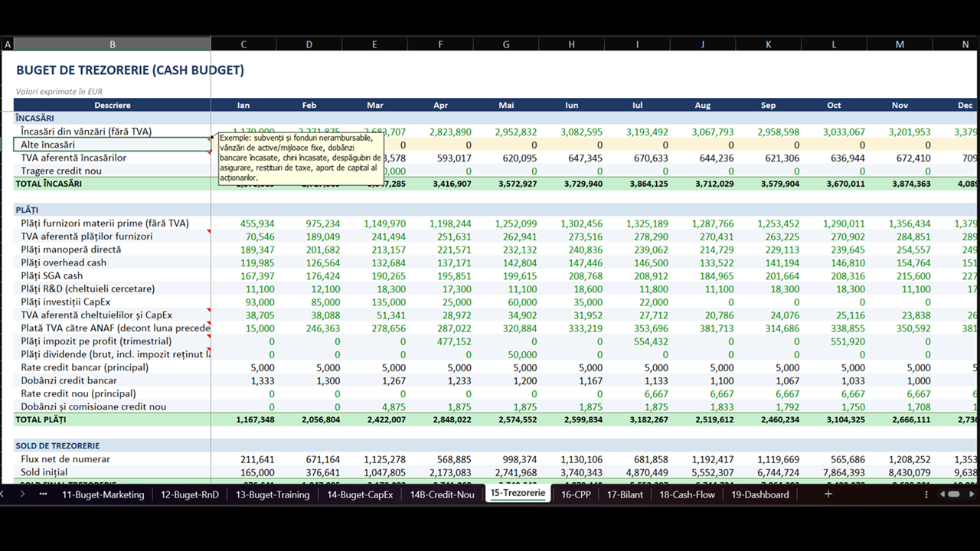The image size is (980, 551).
Task: Select the 'Sold inițial' row label
Action: pyautogui.click(x=44, y=472)
